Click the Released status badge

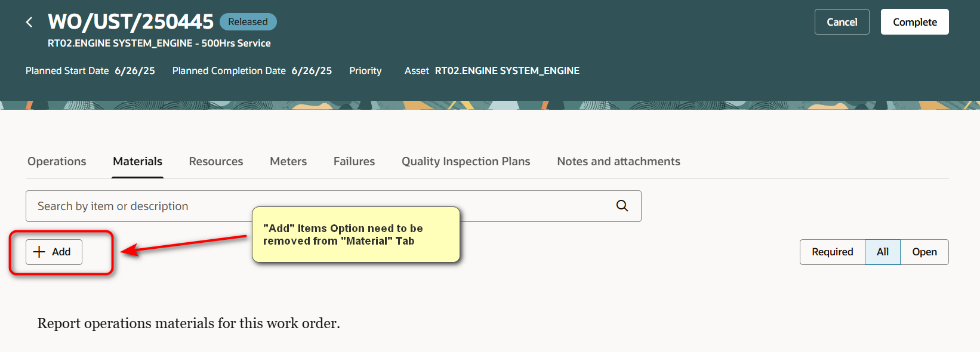(248, 21)
